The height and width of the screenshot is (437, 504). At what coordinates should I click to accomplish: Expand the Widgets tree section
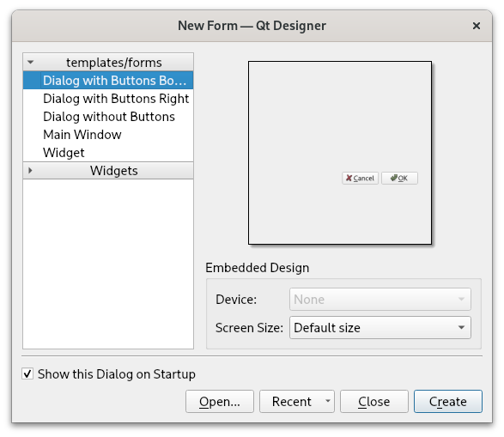pyautogui.click(x=30, y=170)
